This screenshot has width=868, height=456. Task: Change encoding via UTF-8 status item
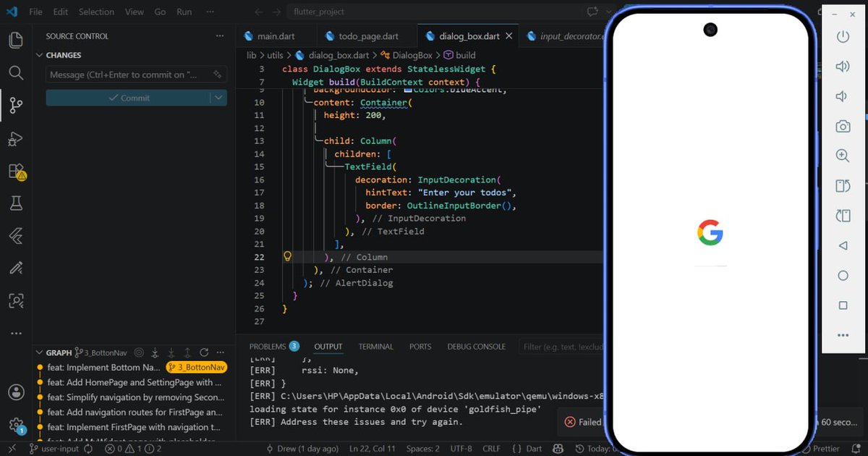(460, 449)
